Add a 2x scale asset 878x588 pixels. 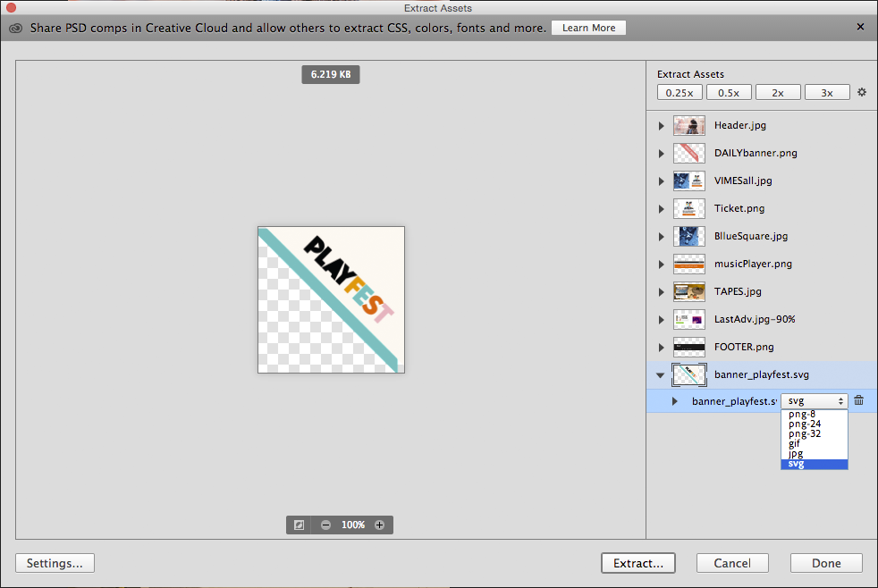tap(779, 93)
